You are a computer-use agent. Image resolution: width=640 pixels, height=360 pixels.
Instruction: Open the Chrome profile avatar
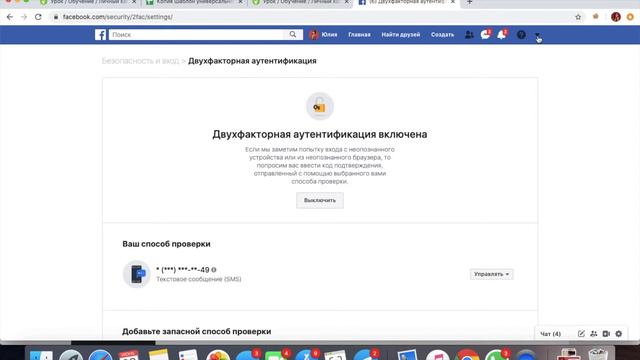click(x=616, y=17)
